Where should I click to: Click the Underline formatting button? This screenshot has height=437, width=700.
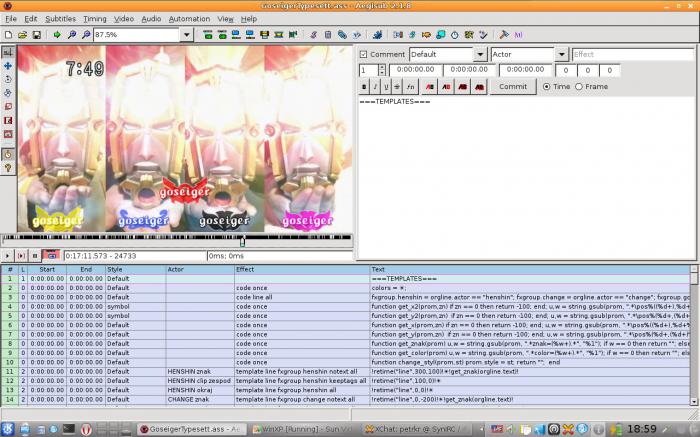tap(387, 87)
